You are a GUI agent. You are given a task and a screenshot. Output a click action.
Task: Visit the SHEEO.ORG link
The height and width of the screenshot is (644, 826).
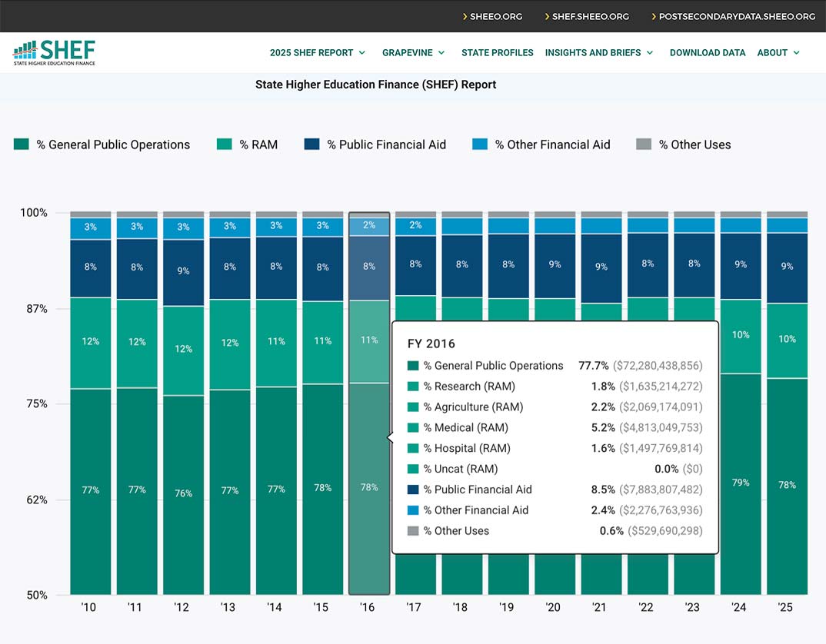point(496,16)
